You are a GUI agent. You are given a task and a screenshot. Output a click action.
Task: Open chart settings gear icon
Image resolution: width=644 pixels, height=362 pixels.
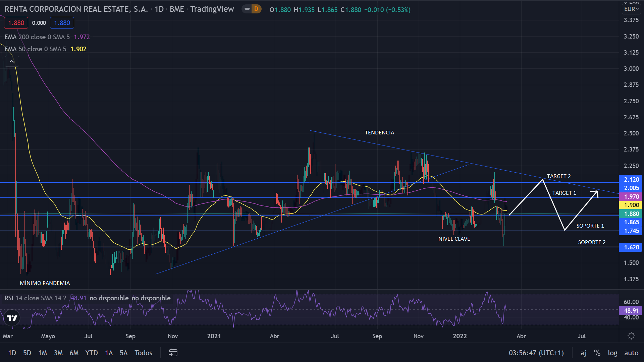pyautogui.click(x=631, y=336)
